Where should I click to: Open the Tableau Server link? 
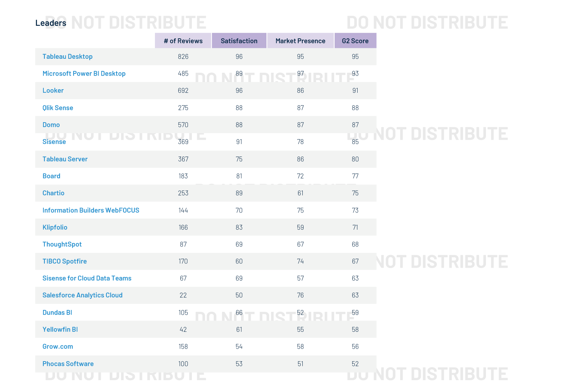pos(65,159)
